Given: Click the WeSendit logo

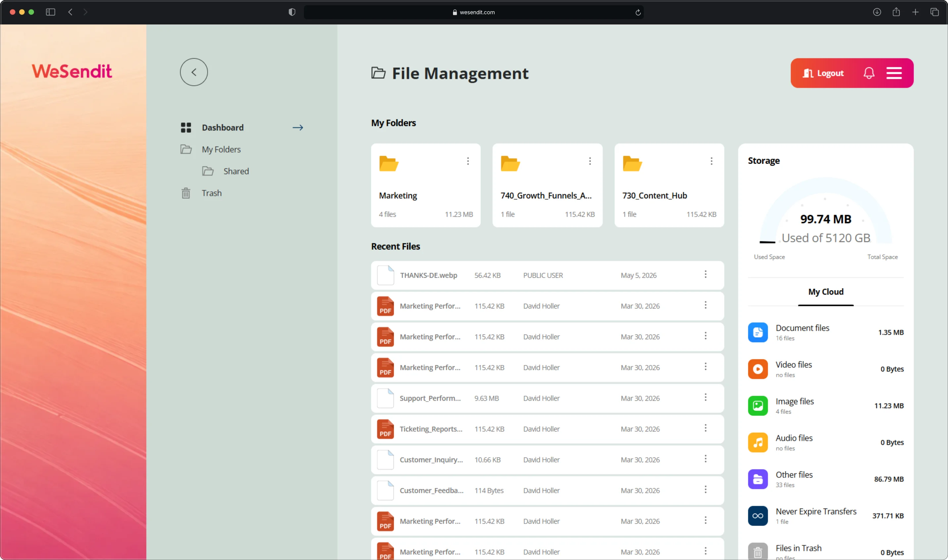Looking at the screenshot, I should click(72, 71).
